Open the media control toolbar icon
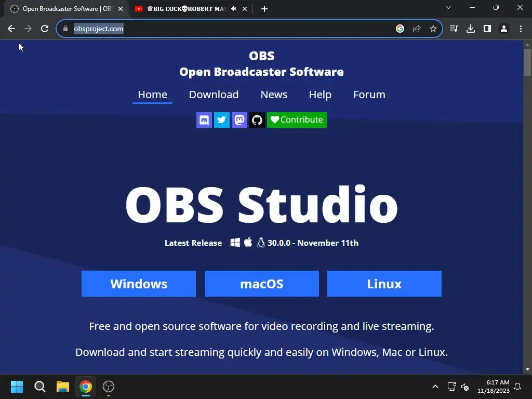The height and width of the screenshot is (399, 532). pos(454,29)
